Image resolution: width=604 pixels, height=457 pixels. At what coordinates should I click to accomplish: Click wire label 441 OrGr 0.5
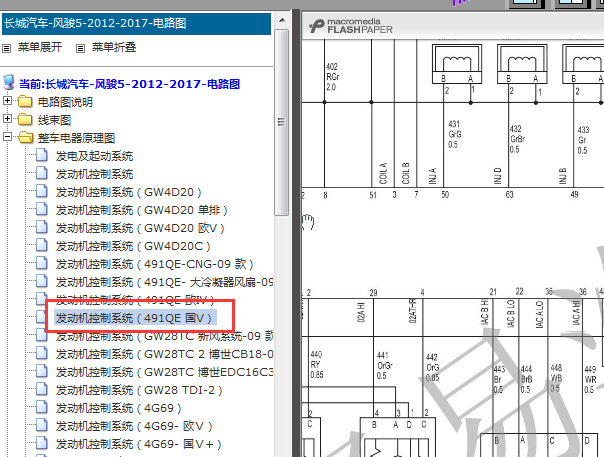[x=384, y=365]
